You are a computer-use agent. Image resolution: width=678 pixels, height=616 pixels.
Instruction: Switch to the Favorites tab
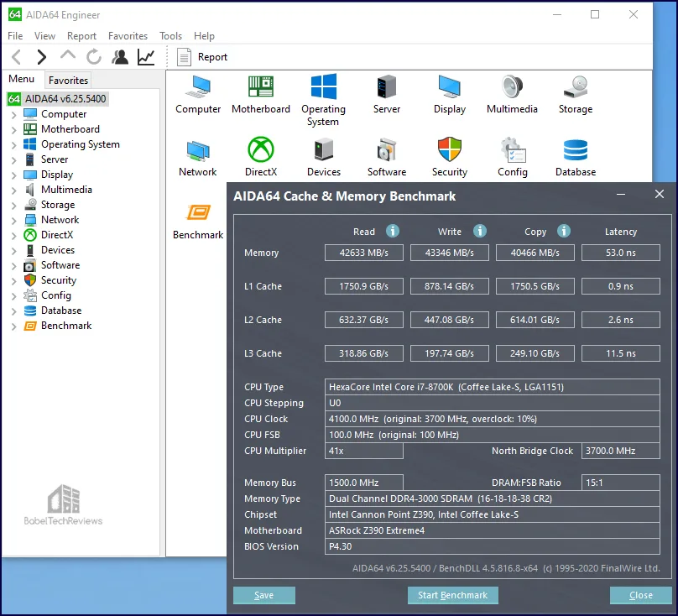pos(68,80)
